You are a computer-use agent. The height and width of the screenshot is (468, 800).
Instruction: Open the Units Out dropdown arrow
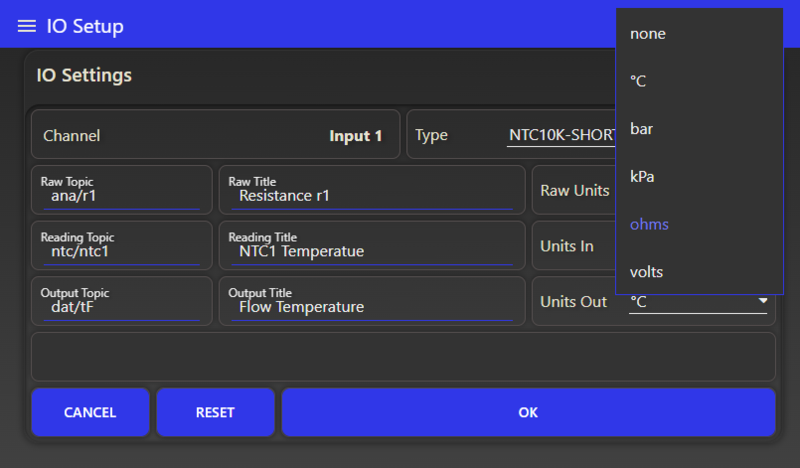point(762,301)
